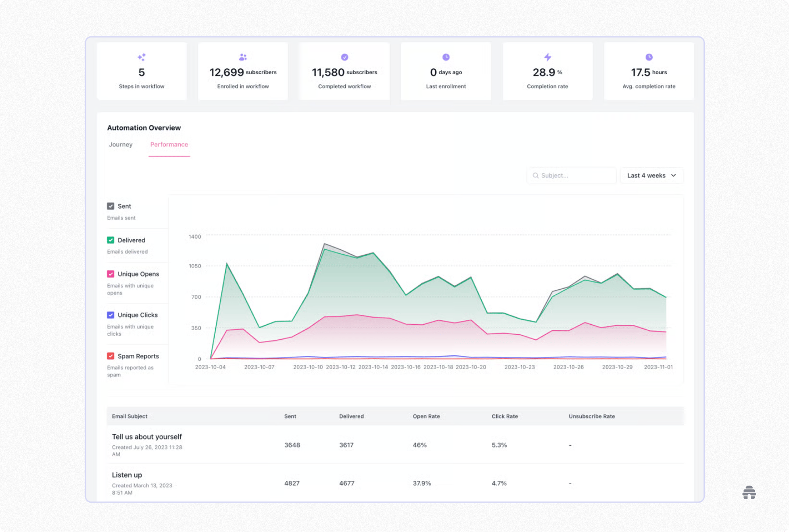Screen dimensions: 789x532
Task: Open the Last 4 weeks dropdown
Action: point(652,175)
